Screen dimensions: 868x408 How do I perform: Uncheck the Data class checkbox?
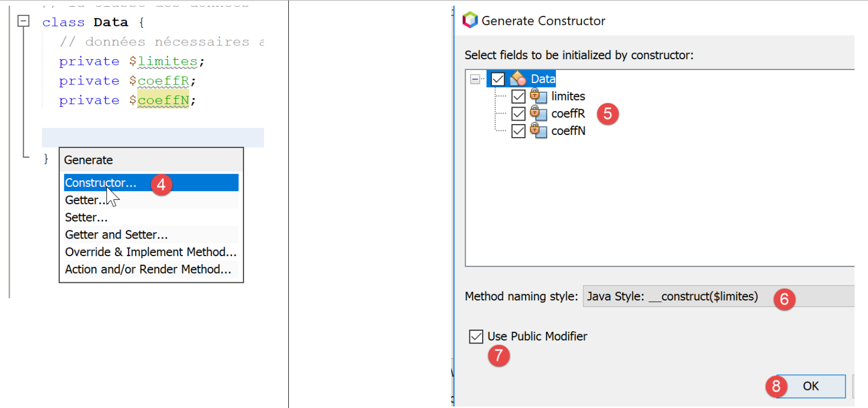498,79
